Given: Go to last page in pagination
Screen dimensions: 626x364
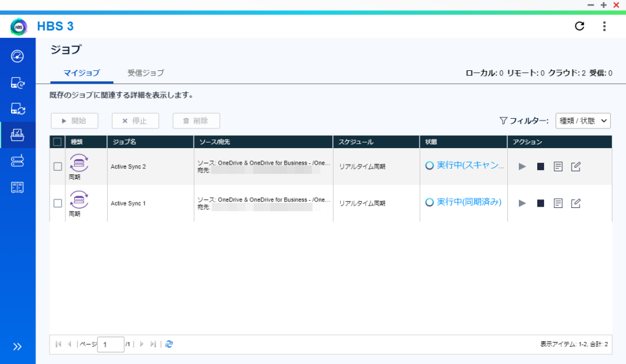Looking at the screenshot, I should click(153, 344).
